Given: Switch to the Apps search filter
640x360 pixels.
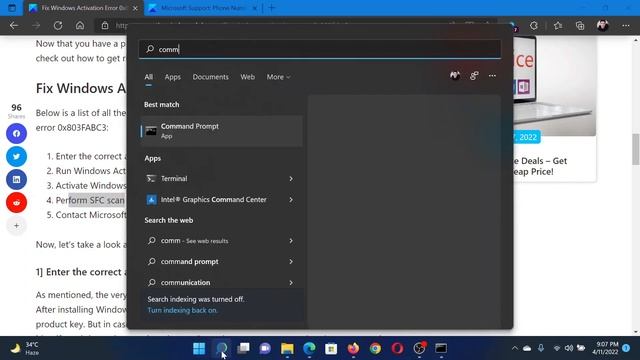Looking at the screenshot, I should pyautogui.click(x=173, y=77).
